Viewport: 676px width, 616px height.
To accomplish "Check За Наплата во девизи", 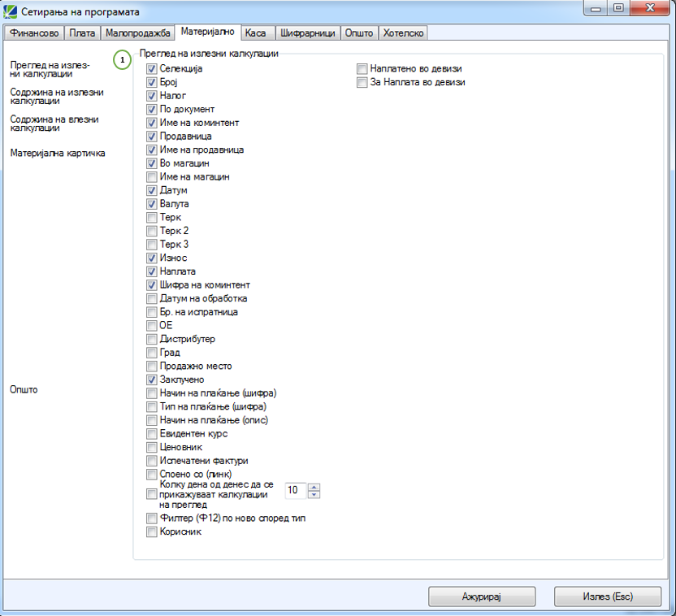I will 362,82.
